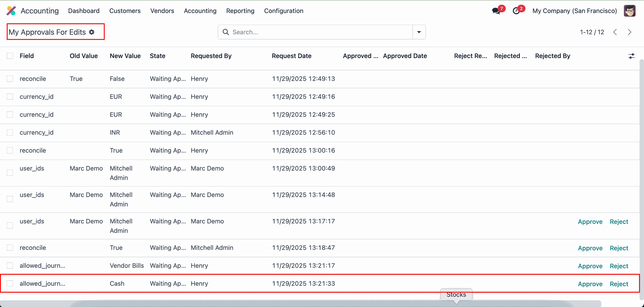644x307 pixels.
Task: Go to next page arrow
Action: click(x=630, y=32)
